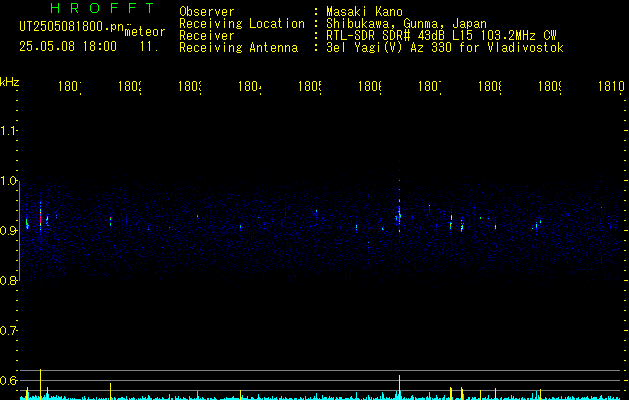Click the kHz axis unit label
629x400 pixels.
click(10, 82)
